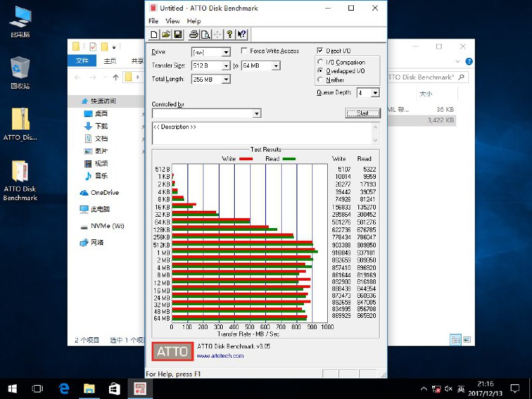Activate the context help arrow icon

(242, 35)
